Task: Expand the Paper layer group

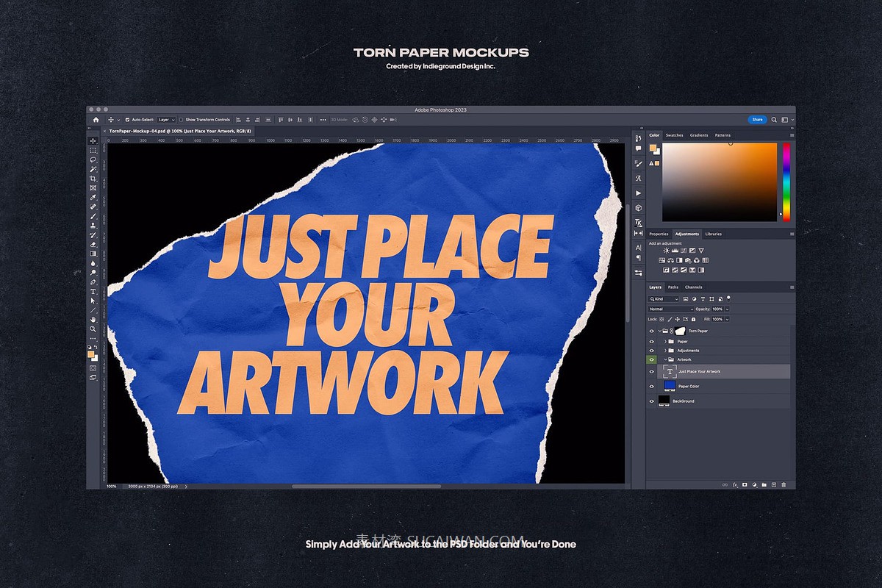Action: 665,342
